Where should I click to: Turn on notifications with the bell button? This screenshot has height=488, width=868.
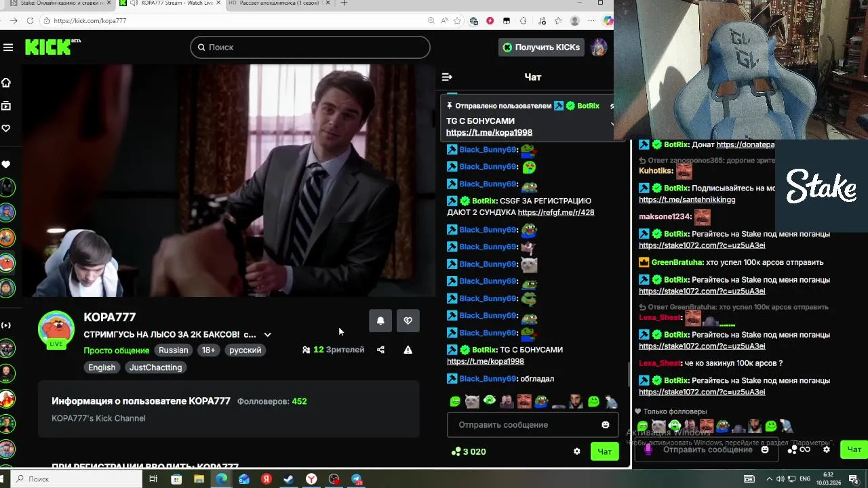[x=380, y=321]
